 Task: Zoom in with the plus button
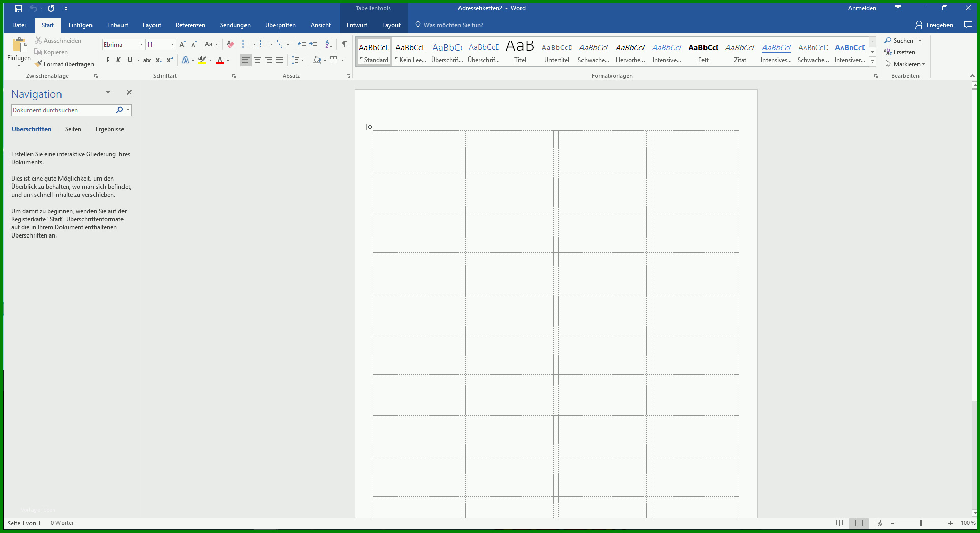[x=951, y=523]
